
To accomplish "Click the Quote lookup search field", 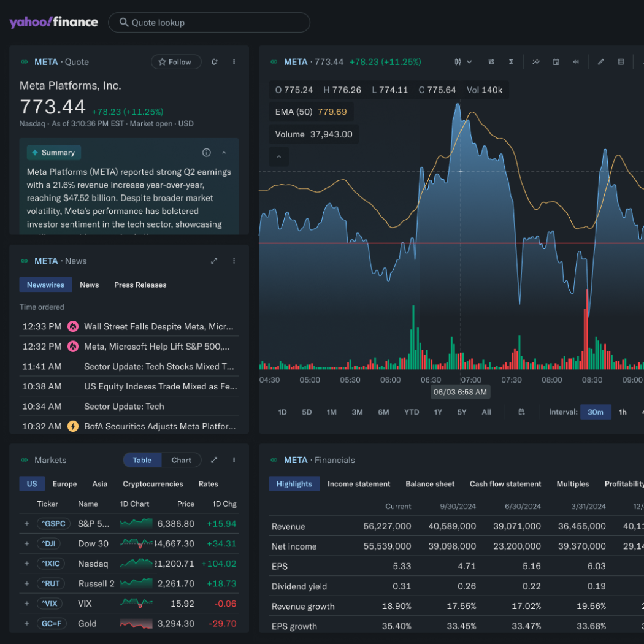I will click(209, 23).
